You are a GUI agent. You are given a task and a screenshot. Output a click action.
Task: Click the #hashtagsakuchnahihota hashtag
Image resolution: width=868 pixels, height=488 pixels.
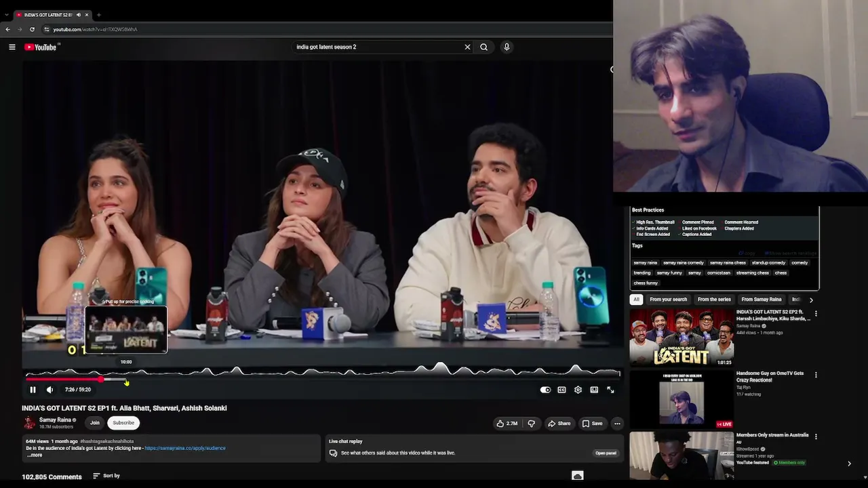pyautogui.click(x=107, y=441)
